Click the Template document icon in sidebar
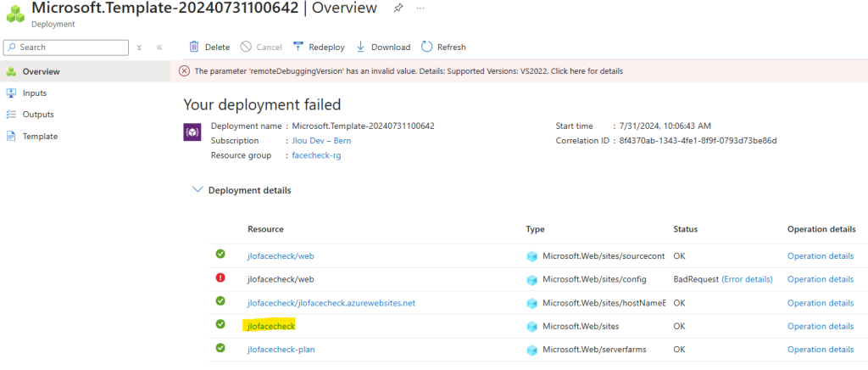Screen dimensions: 868x370 pos(11,137)
